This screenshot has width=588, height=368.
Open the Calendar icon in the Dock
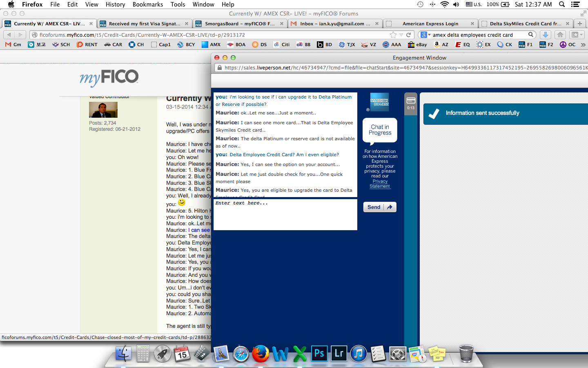[x=182, y=354]
